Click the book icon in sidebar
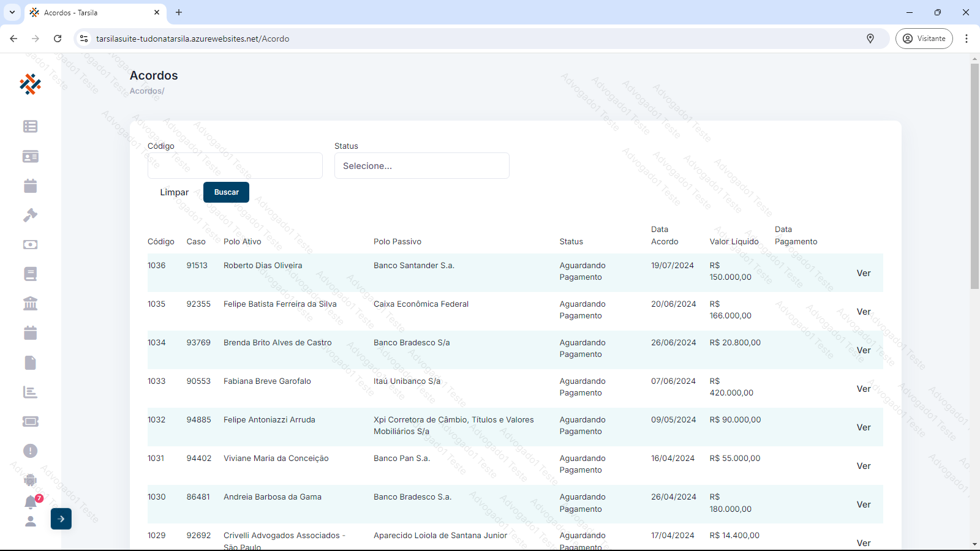Viewport: 980px width, 551px height. pos(30,274)
